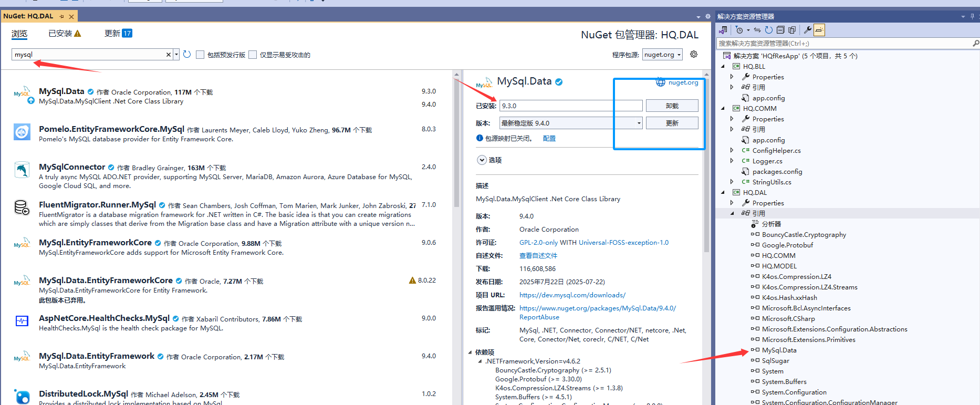Viewport: 980px width, 405px height.
Task: Open the dev.mysql.com downloads URL
Action: pyautogui.click(x=572, y=295)
